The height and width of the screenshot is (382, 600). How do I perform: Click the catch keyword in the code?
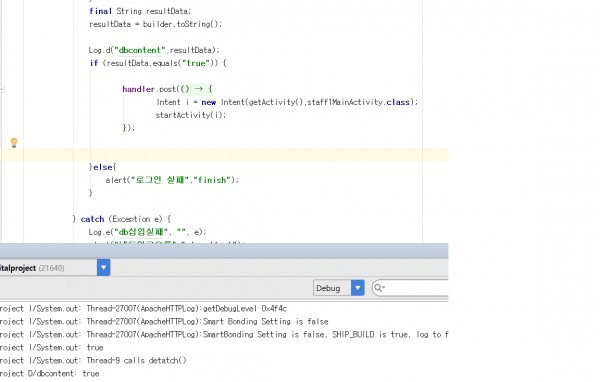pyautogui.click(x=92, y=219)
